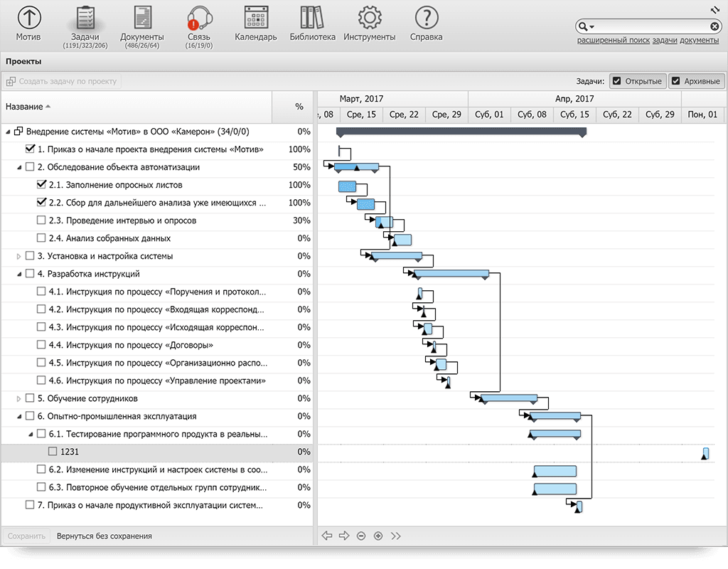
Task: Click the 50% value for task 2
Action: click(301, 166)
